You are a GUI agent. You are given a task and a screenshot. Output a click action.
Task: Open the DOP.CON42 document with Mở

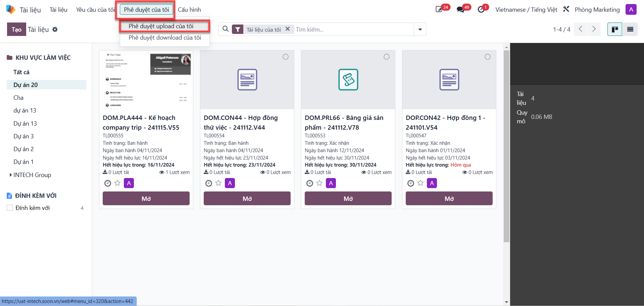click(449, 199)
